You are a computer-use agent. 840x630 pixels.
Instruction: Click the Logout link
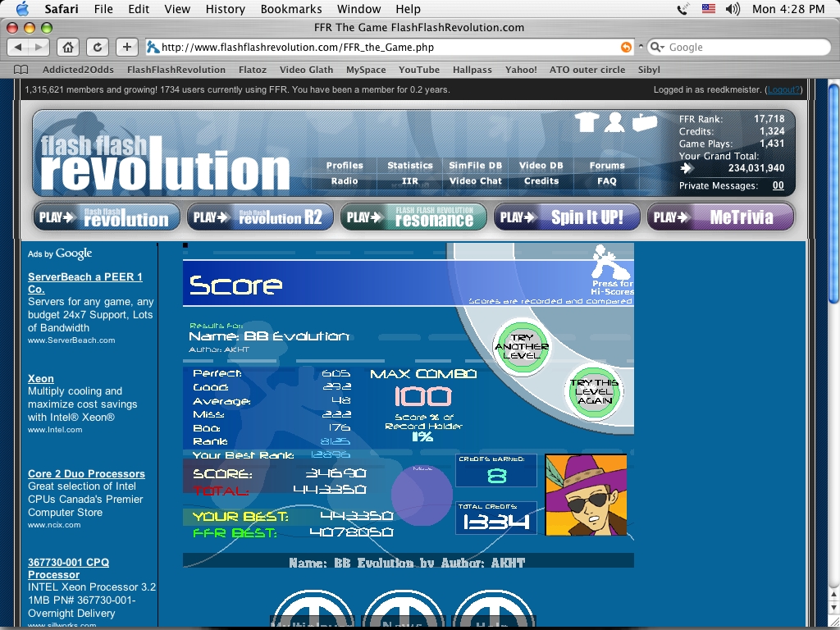point(783,89)
